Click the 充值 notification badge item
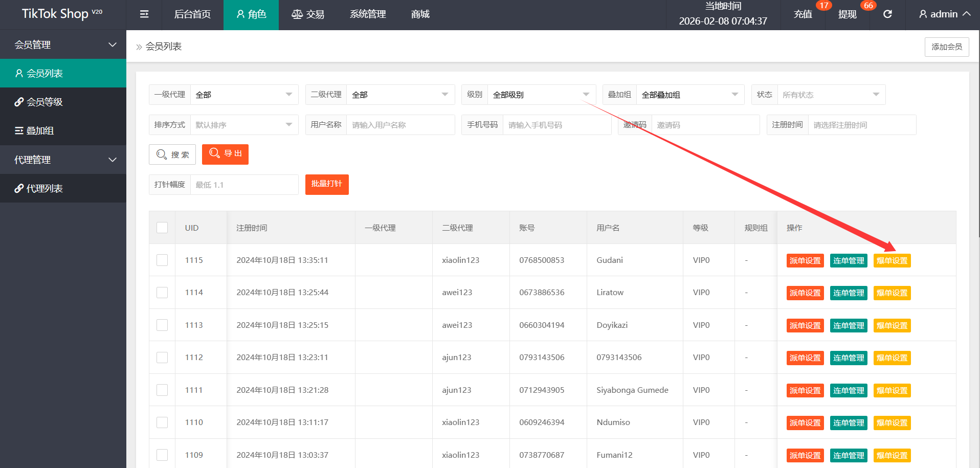This screenshot has width=980, height=468. 803,14
